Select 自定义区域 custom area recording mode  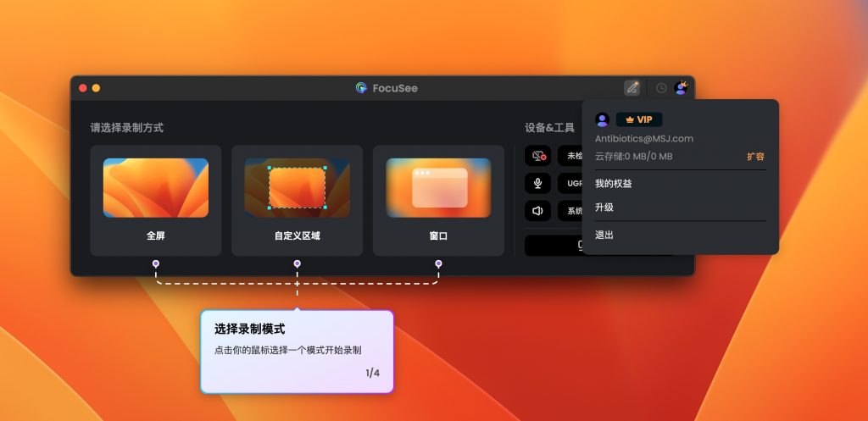tap(298, 201)
